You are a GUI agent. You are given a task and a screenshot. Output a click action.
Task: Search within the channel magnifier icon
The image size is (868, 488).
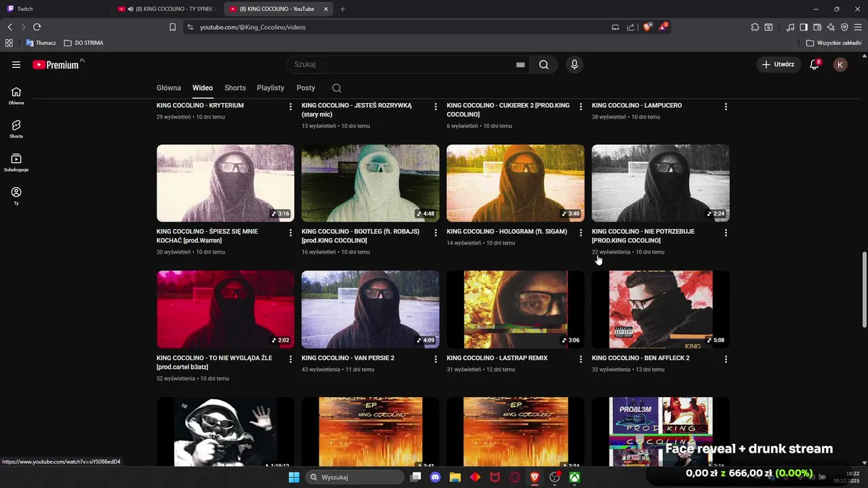pyautogui.click(x=336, y=88)
